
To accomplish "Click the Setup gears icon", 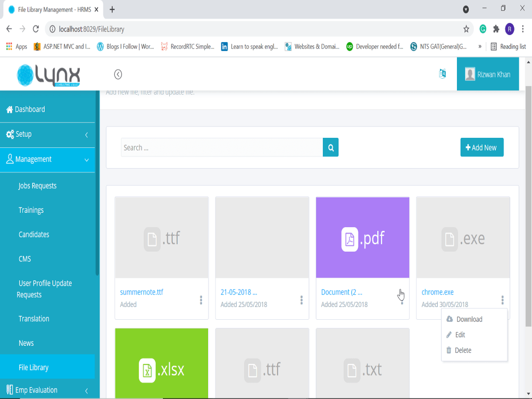I will [x=10, y=134].
